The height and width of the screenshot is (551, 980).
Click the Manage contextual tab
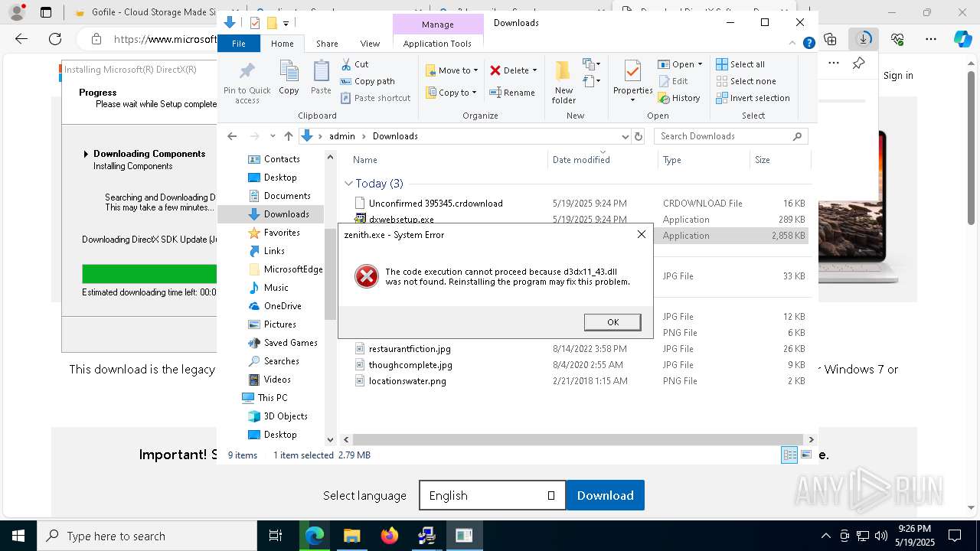click(437, 24)
